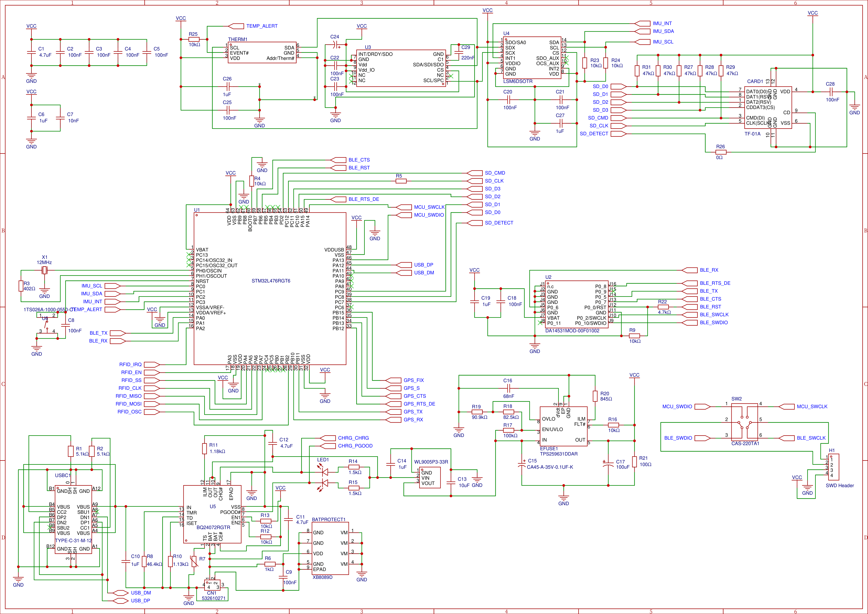The width and height of the screenshot is (868, 614).
Task: Select the THERM1 designator label
Action: pos(237,39)
